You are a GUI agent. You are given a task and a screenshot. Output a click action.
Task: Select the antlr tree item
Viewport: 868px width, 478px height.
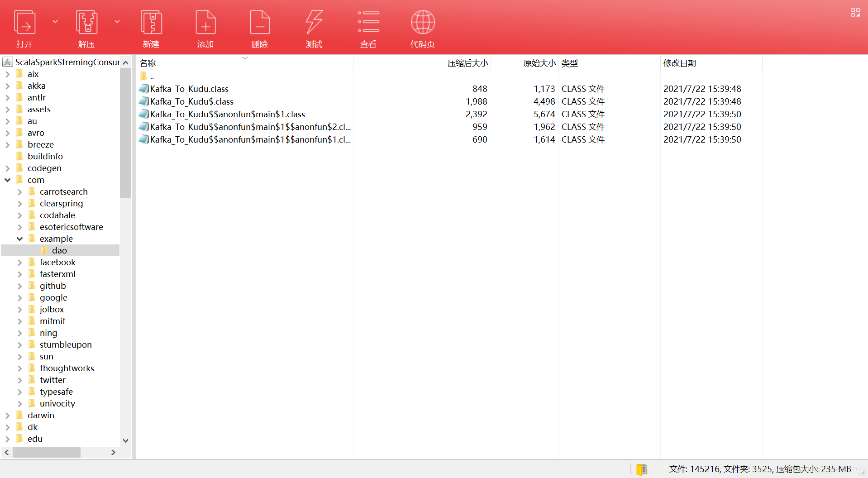tap(37, 97)
